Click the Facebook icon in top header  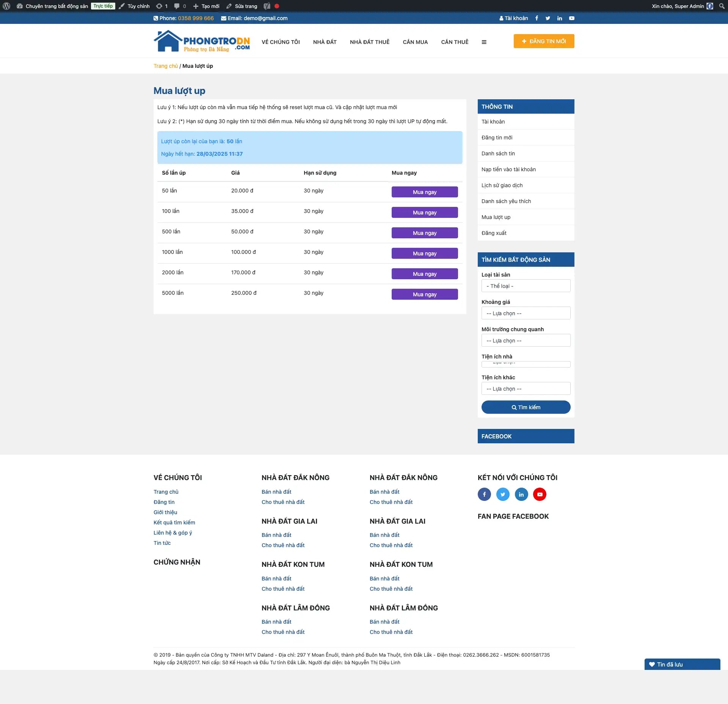[537, 18]
